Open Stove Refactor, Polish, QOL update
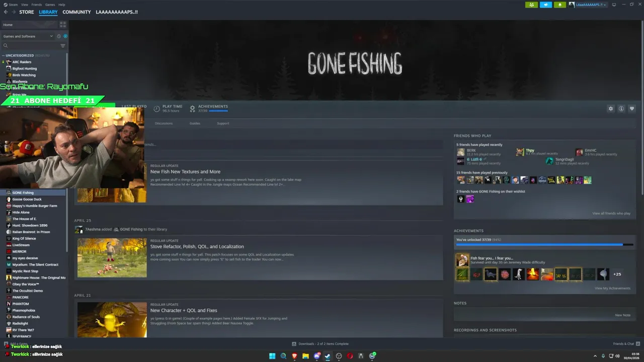This screenshot has height=362, width=644. tap(197, 246)
